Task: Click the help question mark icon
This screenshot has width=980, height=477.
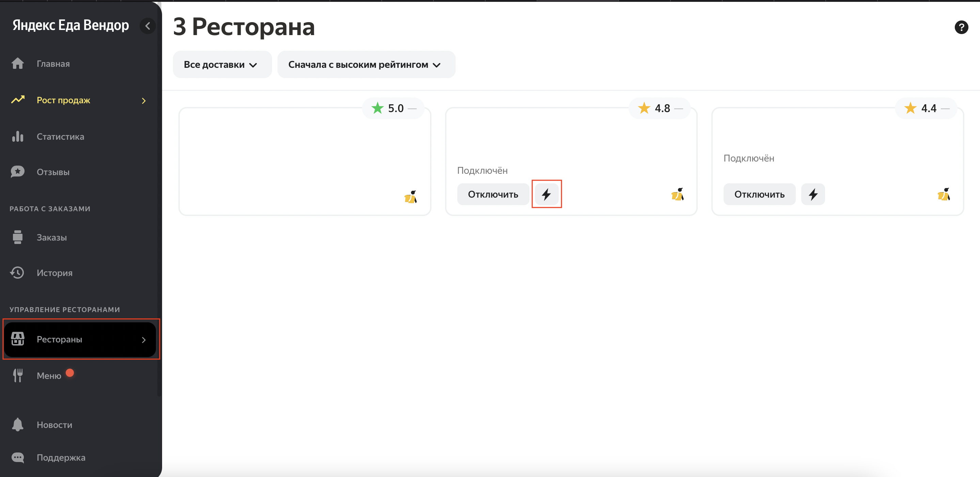Action: coord(961,27)
